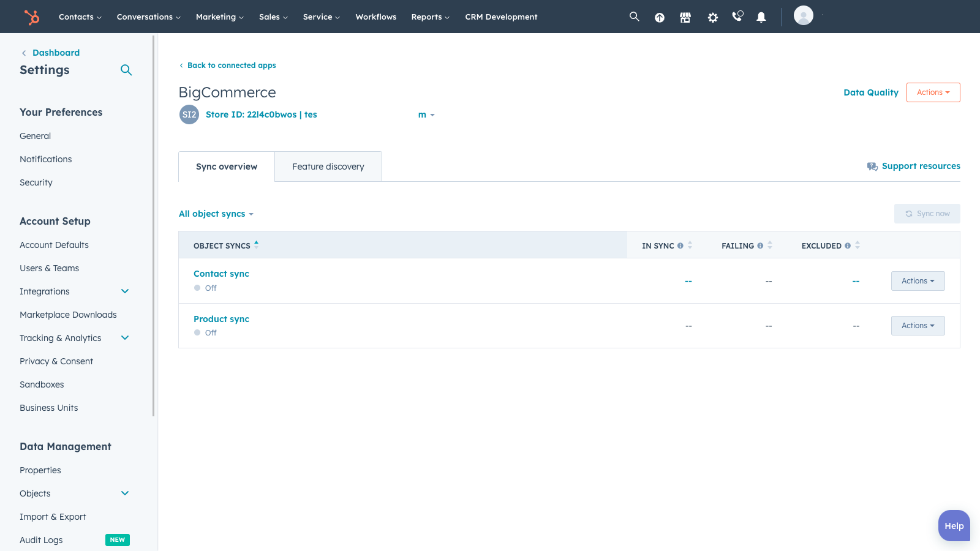Click the sidebar scrollbar
This screenshot has width=980, height=551.
coord(153,226)
